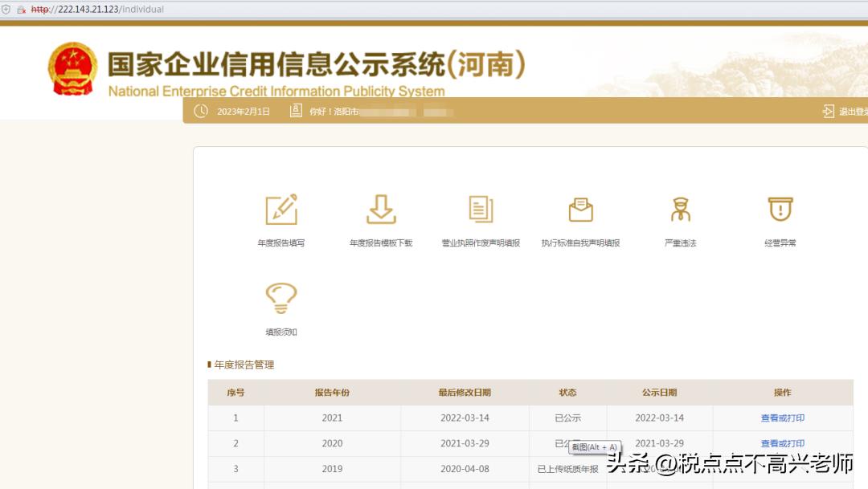The image size is (868, 489).
Task: Click 经营异常 shield icon
Action: [x=780, y=210]
